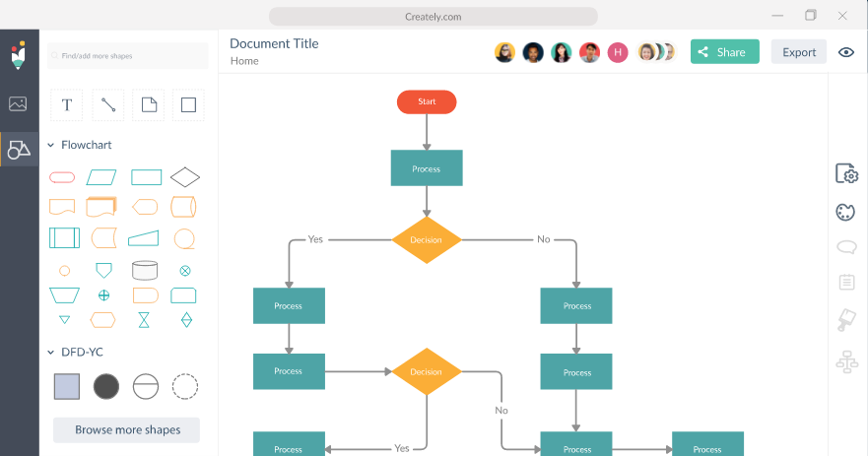
Task: Click the Document Title heading
Action: click(x=274, y=43)
